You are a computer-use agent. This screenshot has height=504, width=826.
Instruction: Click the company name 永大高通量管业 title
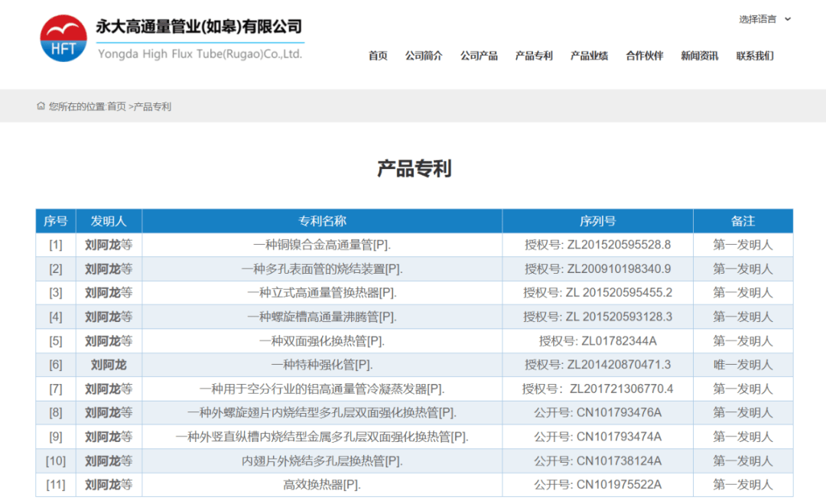tap(199, 27)
